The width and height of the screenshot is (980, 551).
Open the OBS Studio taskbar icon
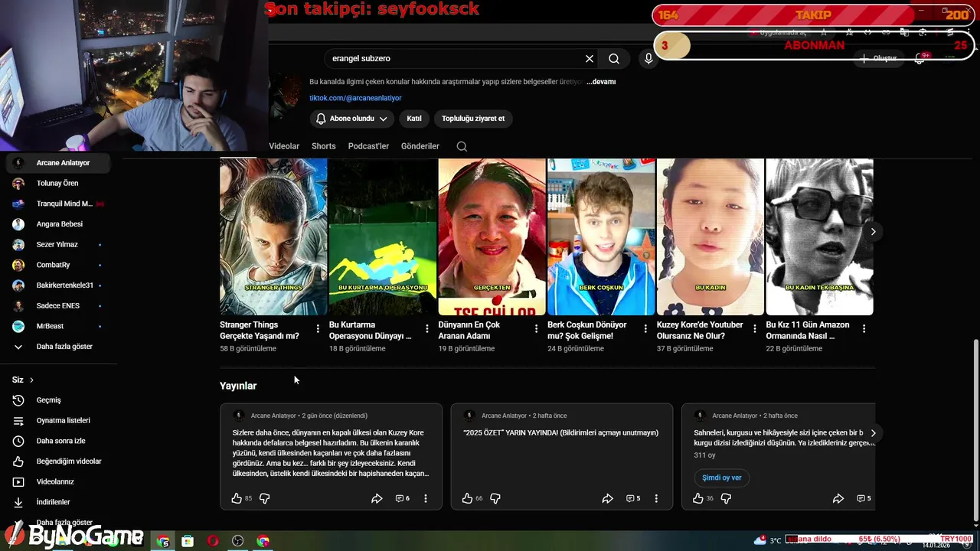tap(238, 541)
